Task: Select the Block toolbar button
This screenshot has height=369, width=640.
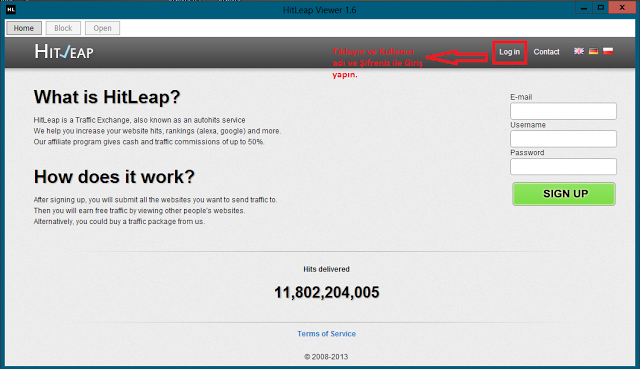Action: coord(63,28)
